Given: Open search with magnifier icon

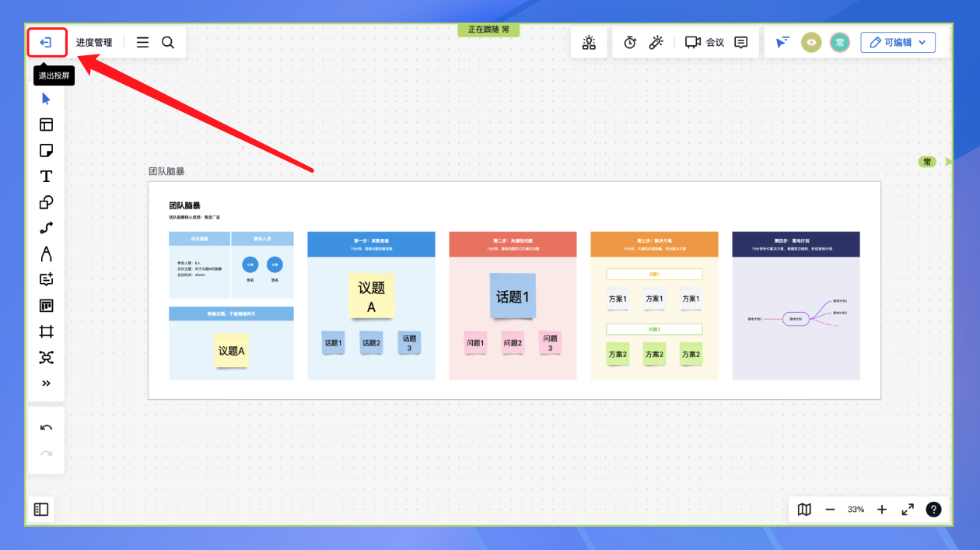Looking at the screenshot, I should [x=168, y=43].
